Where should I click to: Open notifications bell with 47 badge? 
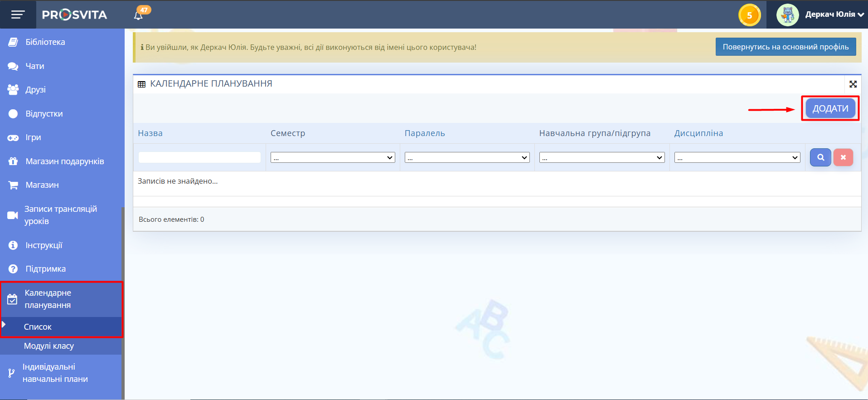coord(139,15)
